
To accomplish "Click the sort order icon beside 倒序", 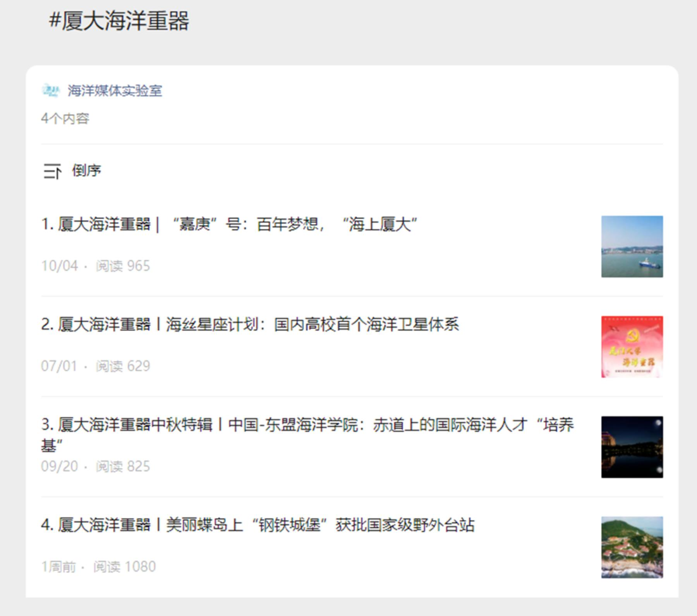I will [52, 171].
